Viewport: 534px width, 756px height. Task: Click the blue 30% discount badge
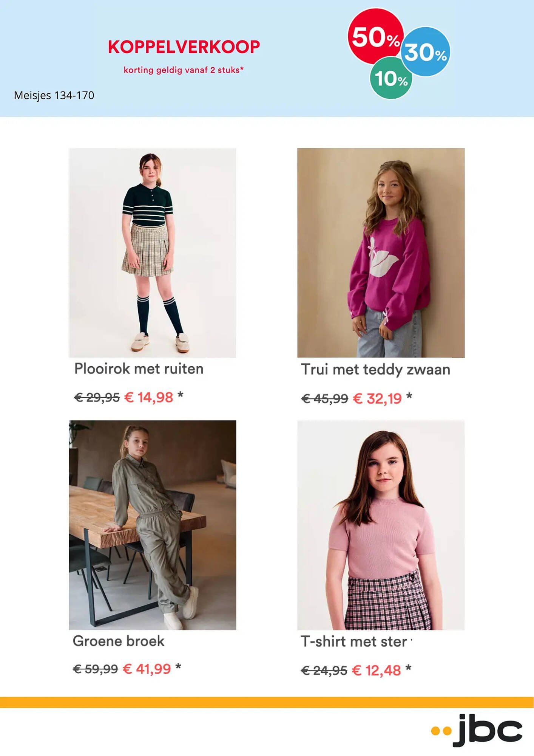click(426, 52)
